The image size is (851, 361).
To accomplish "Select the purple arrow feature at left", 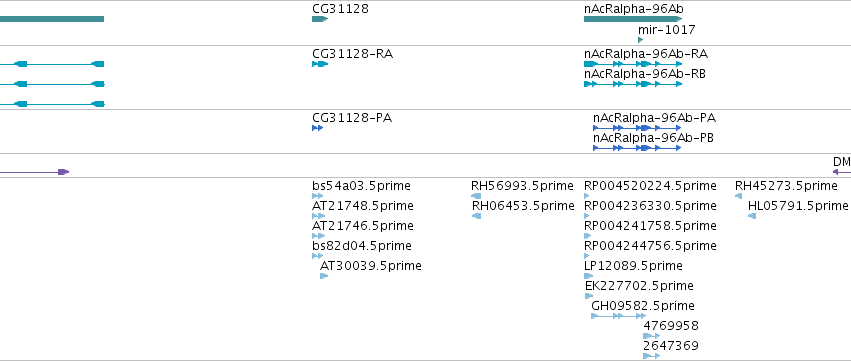I will [34, 172].
